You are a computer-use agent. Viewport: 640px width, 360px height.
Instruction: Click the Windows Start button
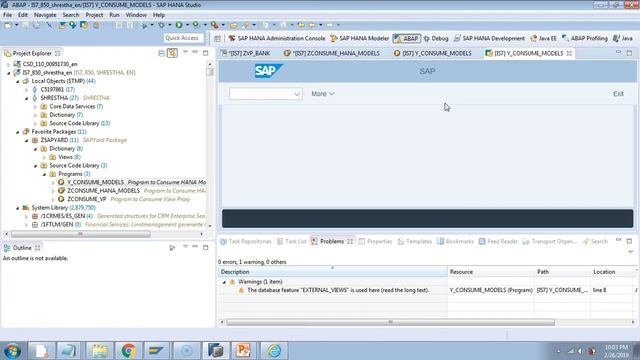click(12, 351)
